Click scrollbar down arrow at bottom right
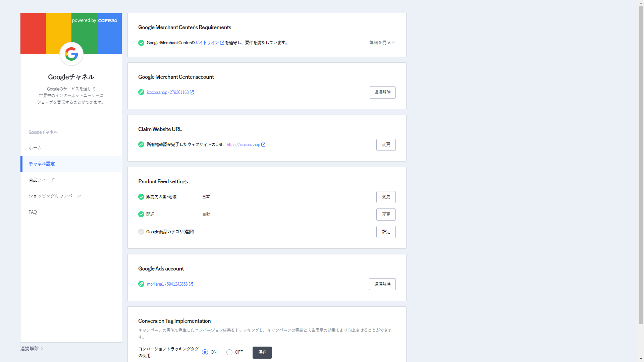The height and width of the screenshot is (362, 644). [641, 359]
